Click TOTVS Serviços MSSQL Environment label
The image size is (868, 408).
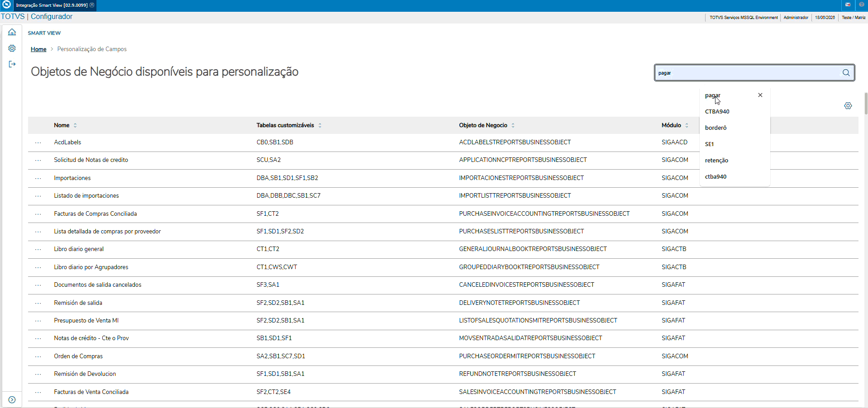click(x=744, y=18)
